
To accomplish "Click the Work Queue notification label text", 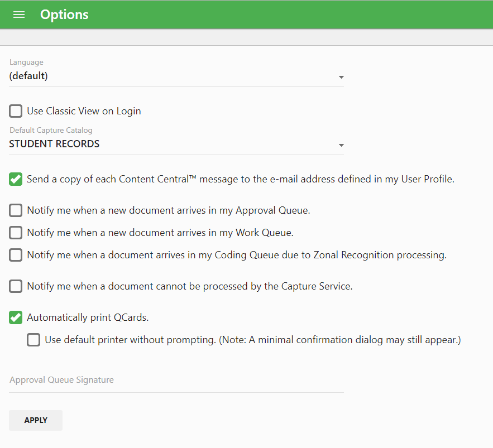I will point(160,233).
